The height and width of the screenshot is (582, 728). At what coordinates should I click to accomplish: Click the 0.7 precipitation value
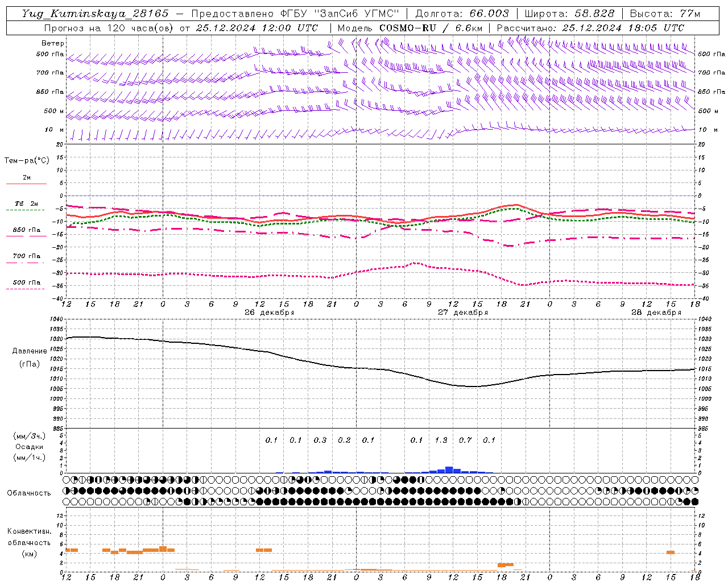[x=465, y=440]
